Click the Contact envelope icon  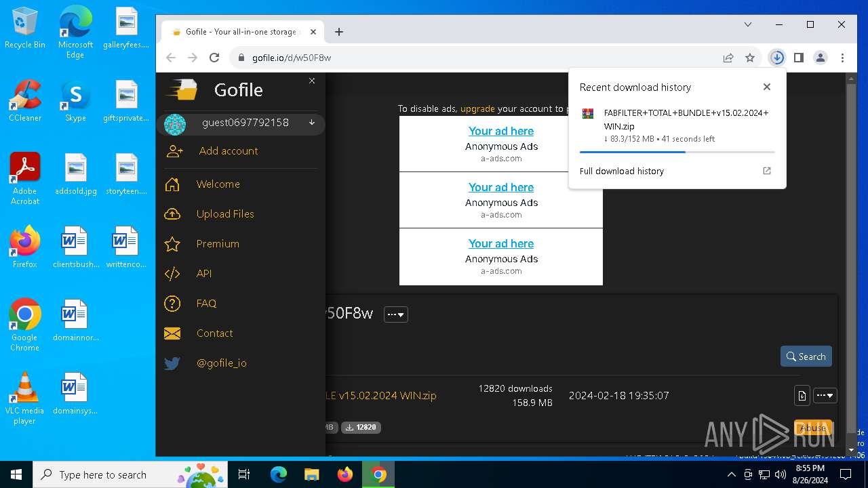pyautogui.click(x=172, y=333)
